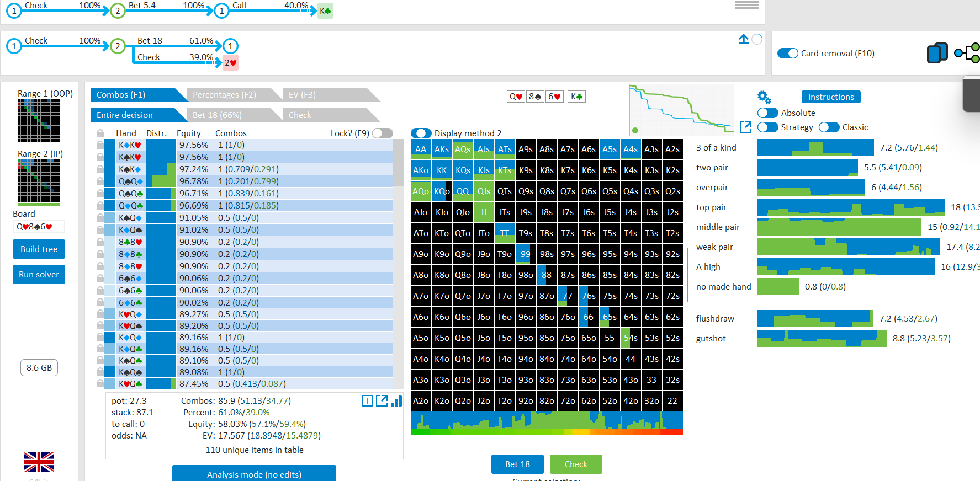The image size is (980, 481).
Task: Click the Bet 18 action button
Action: (517, 464)
